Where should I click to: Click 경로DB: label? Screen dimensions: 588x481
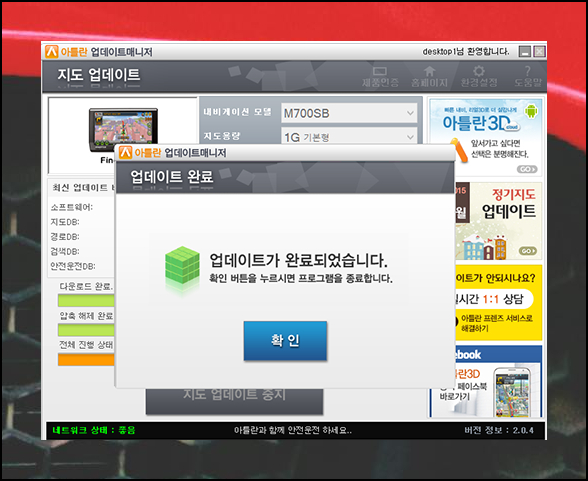click(x=65, y=237)
